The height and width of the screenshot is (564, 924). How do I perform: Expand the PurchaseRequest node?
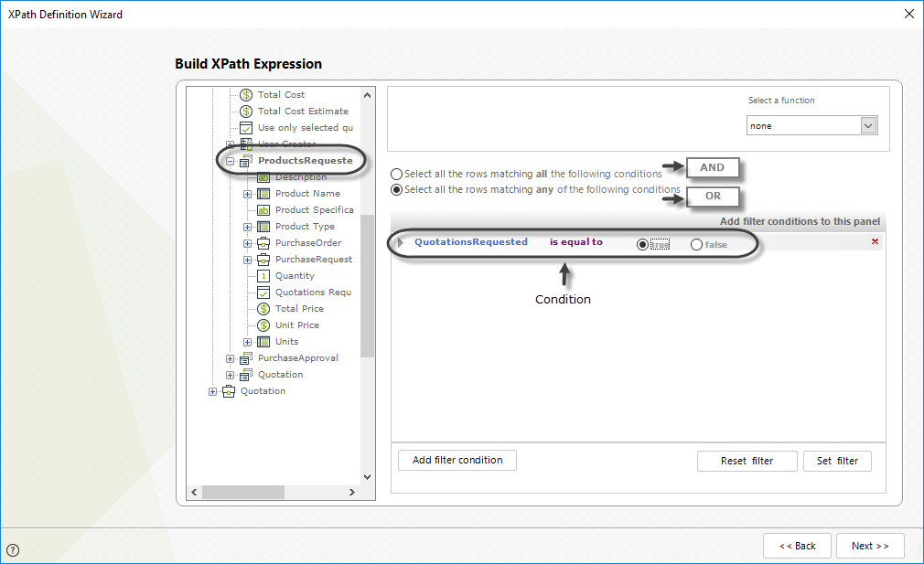click(x=248, y=261)
